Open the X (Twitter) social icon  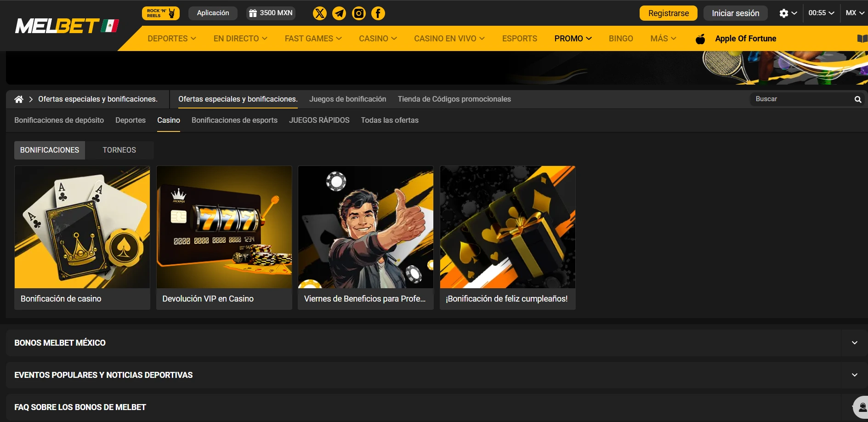(x=320, y=13)
